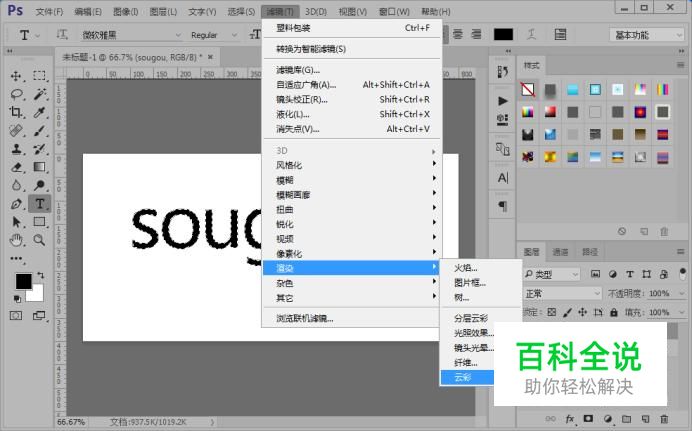Expand the 模糊 filter submenu

[x=351, y=180]
